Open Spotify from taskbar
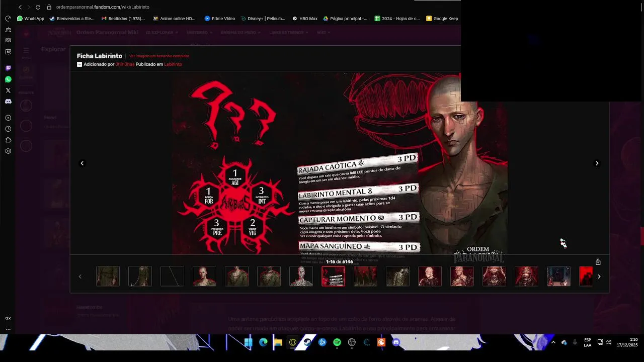Image resolution: width=644 pixels, height=362 pixels. [x=337, y=342]
